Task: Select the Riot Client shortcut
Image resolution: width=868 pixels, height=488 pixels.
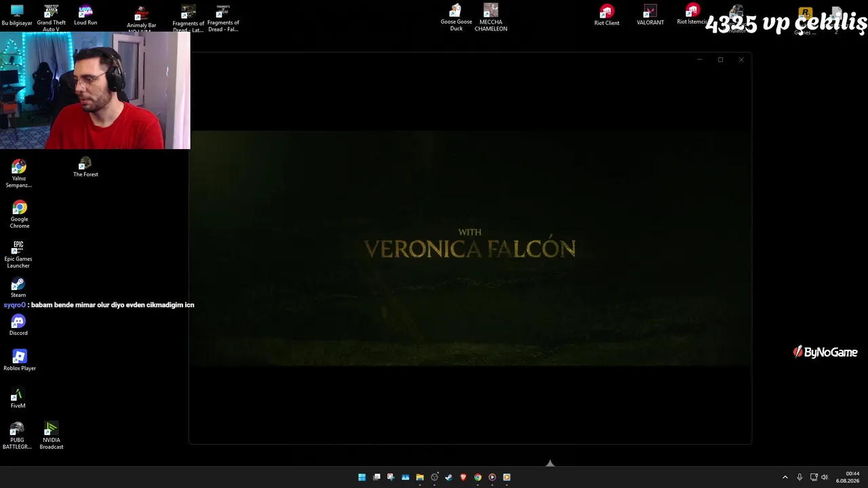Action: click(x=607, y=16)
